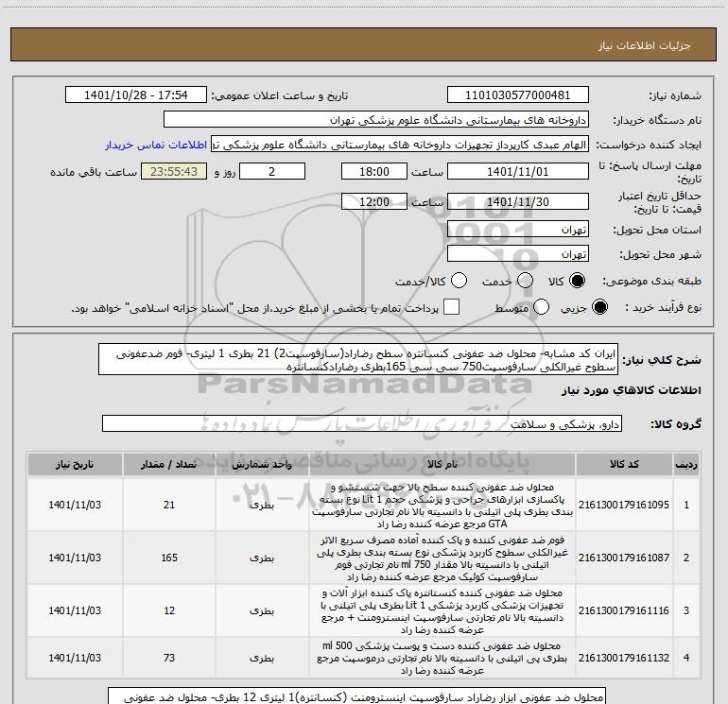Click the کد کالا column header
The height and width of the screenshot is (704, 728).
pos(624,464)
